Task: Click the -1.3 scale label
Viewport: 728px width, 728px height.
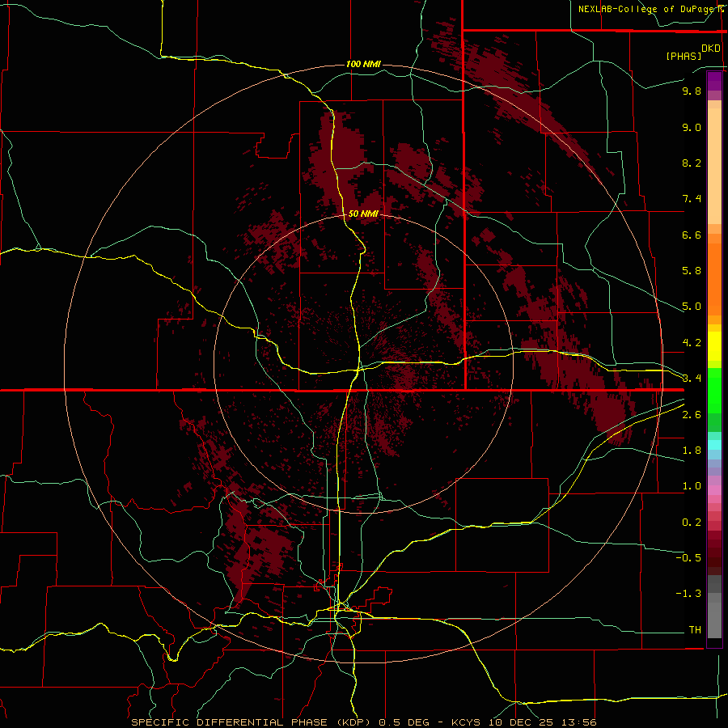Action: point(688,594)
